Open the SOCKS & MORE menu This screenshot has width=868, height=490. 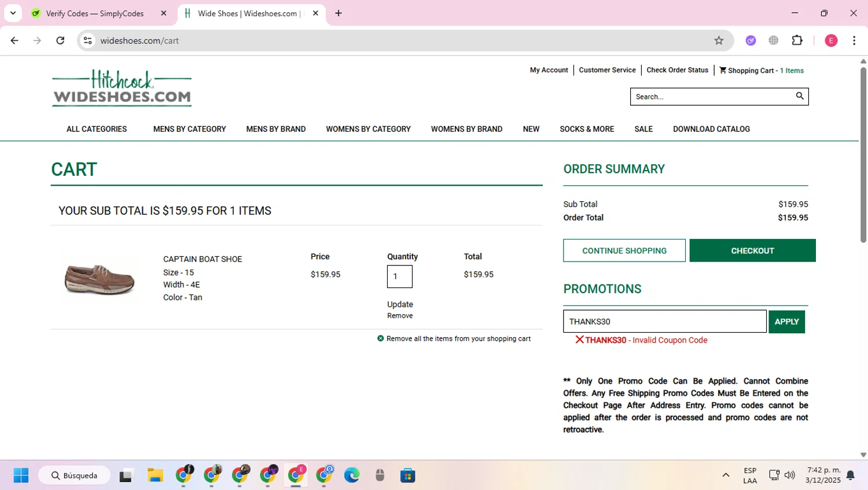(x=587, y=129)
